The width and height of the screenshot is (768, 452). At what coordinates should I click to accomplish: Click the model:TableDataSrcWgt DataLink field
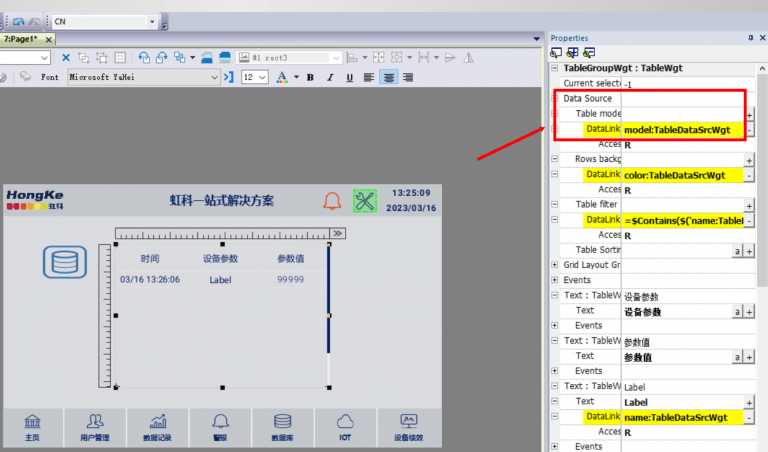click(x=682, y=130)
